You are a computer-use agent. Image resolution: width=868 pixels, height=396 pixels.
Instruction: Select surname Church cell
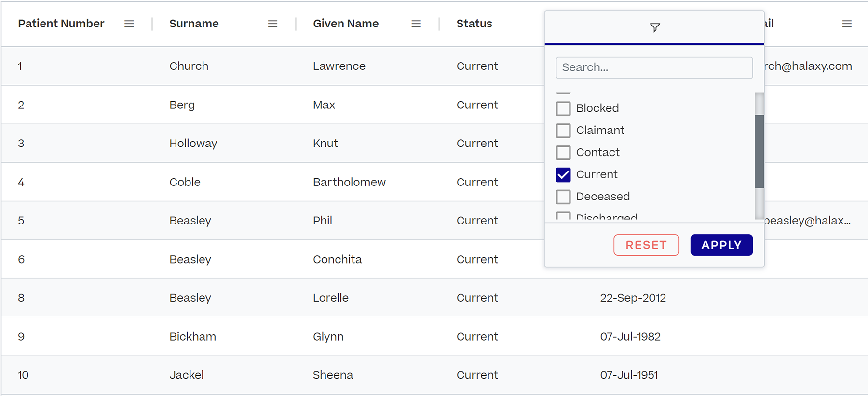pyautogui.click(x=189, y=66)
